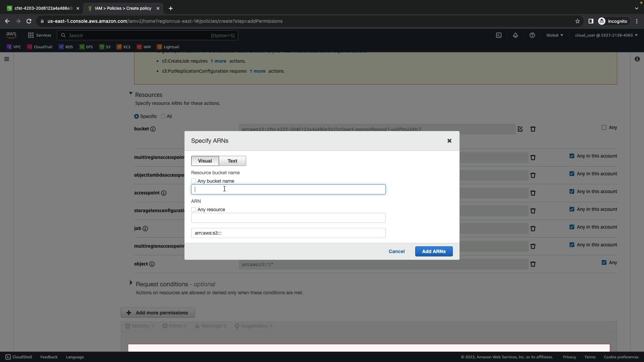Switch to the Text tab
Viewport: 644px width, 362px height.
click(x=232, y=161)
